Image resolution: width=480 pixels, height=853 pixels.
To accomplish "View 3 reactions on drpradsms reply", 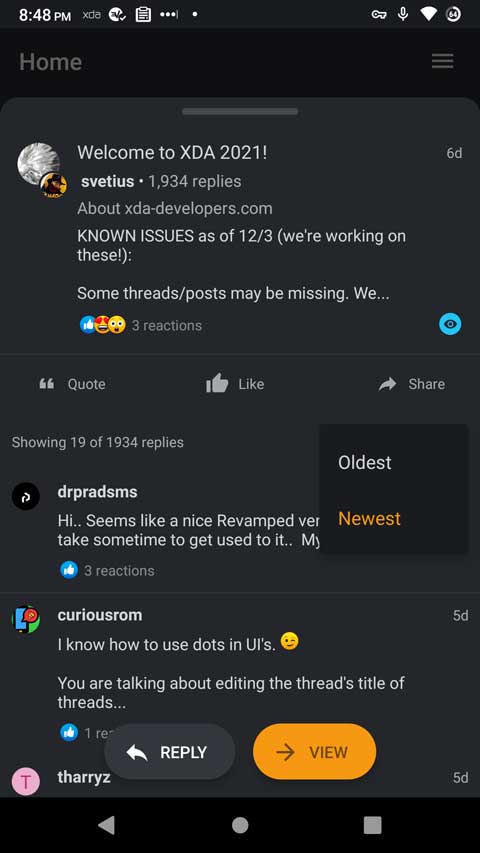I will click(107, 570).
